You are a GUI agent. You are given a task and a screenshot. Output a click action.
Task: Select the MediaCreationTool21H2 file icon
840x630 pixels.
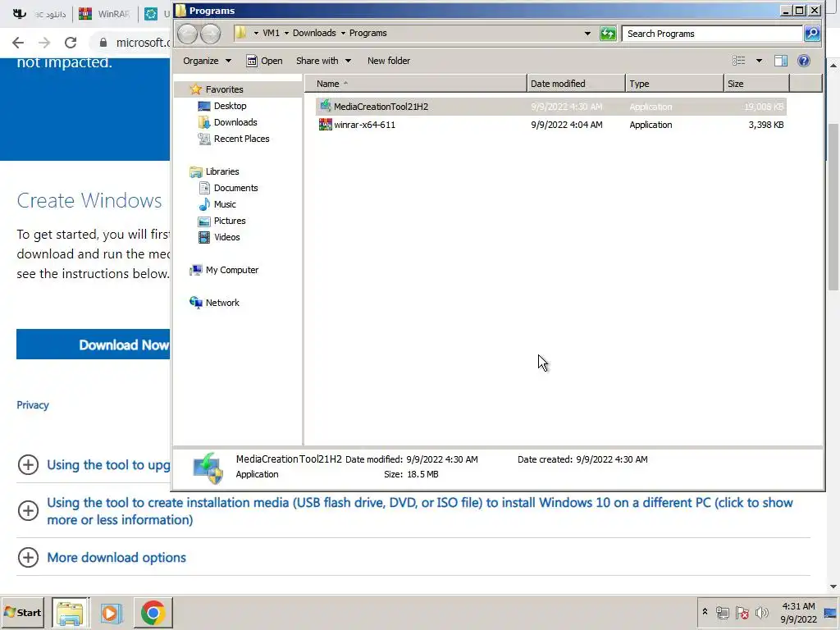(325, 106)
